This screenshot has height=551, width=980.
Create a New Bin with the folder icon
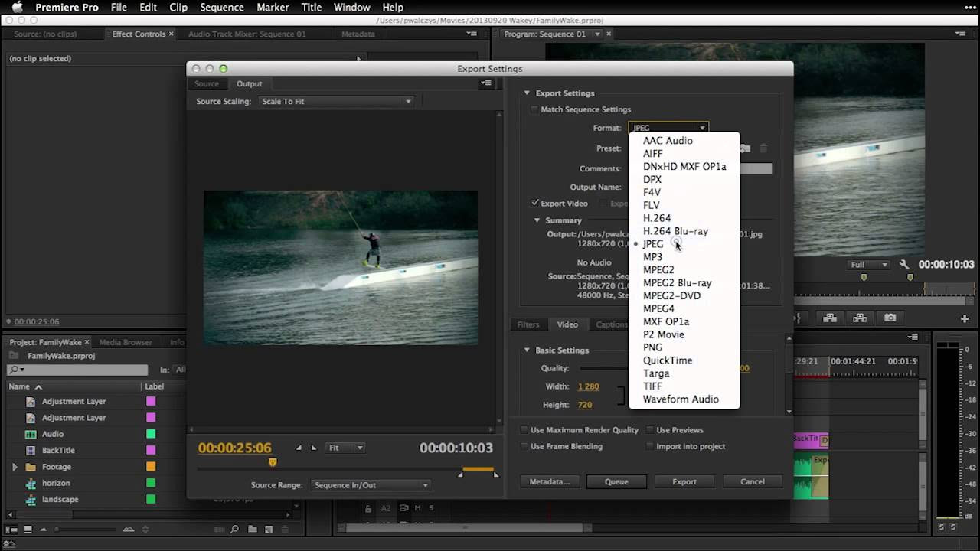(x=253, y=529)
